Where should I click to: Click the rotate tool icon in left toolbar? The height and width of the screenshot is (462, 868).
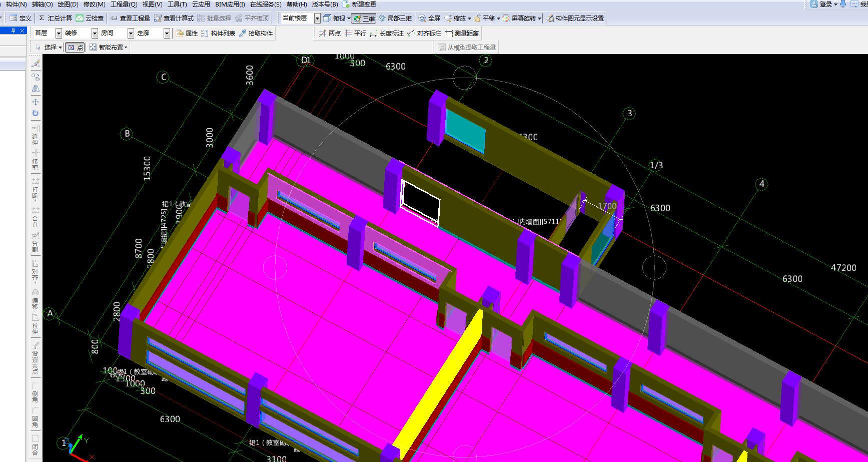pyautogui.click(x=36, y=113)
